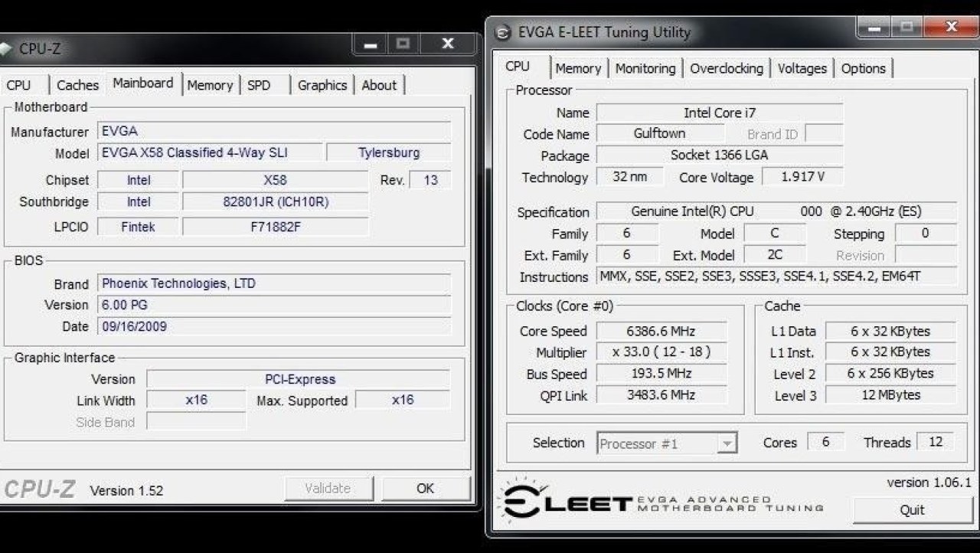The height and width of the screenshot is (553, 980).
Task: Click the empty Side Band field
Action: coord(196,422)
